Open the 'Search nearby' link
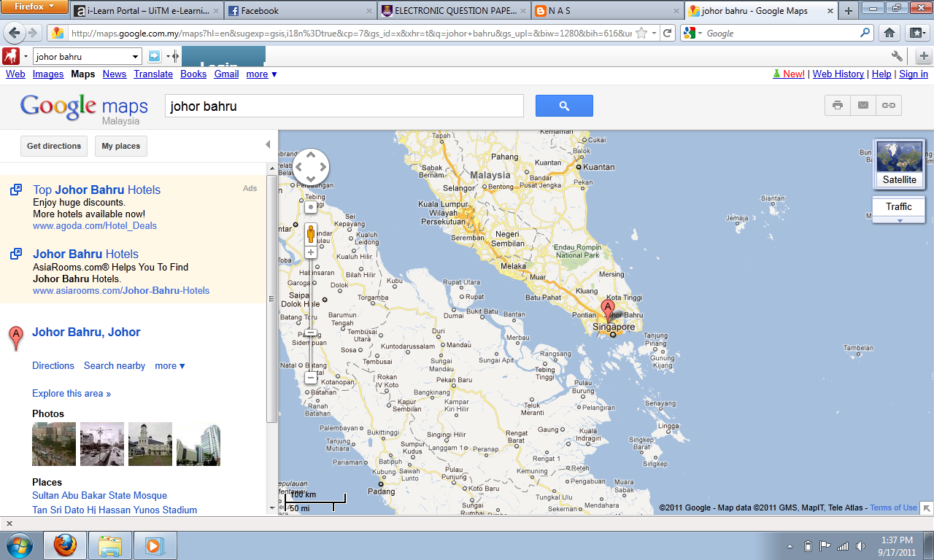 pos(115,366)
